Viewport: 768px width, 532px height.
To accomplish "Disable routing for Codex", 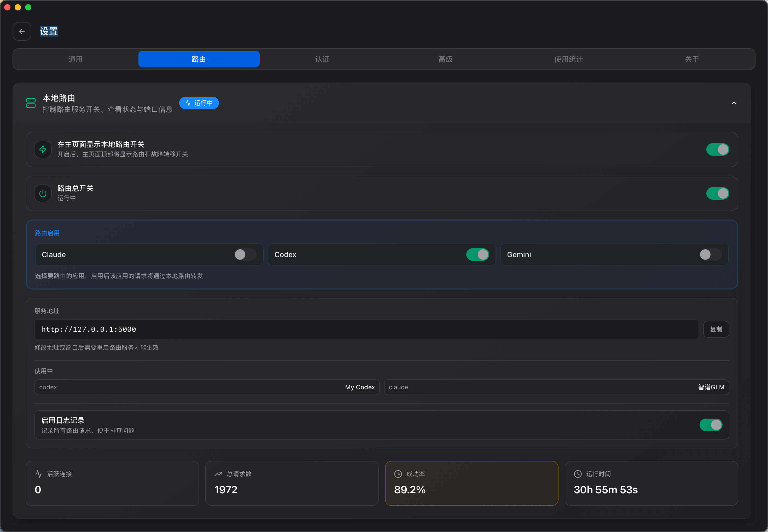I will (x=478, y=255).
